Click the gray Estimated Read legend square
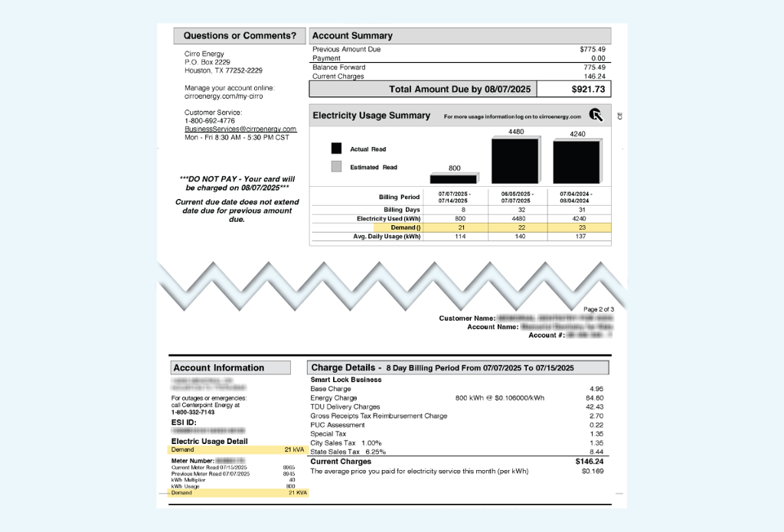 pyautogui.click(x=336, y=167)
